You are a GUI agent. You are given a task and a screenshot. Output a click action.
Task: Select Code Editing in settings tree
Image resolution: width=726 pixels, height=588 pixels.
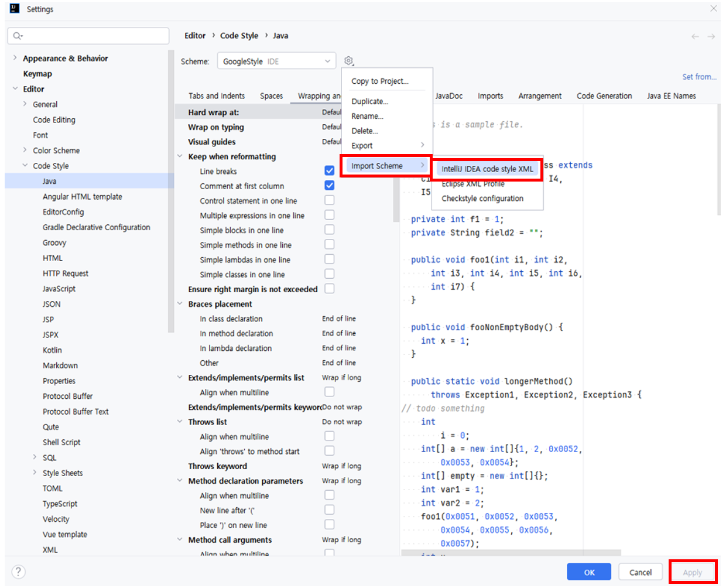pyautogui.click(x=54, y=119)
